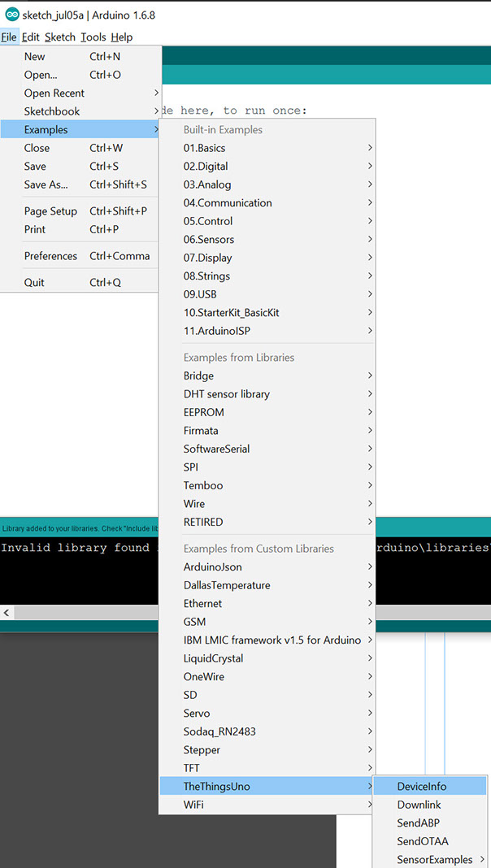Expand DHT sensor library examples

[267, 393]
